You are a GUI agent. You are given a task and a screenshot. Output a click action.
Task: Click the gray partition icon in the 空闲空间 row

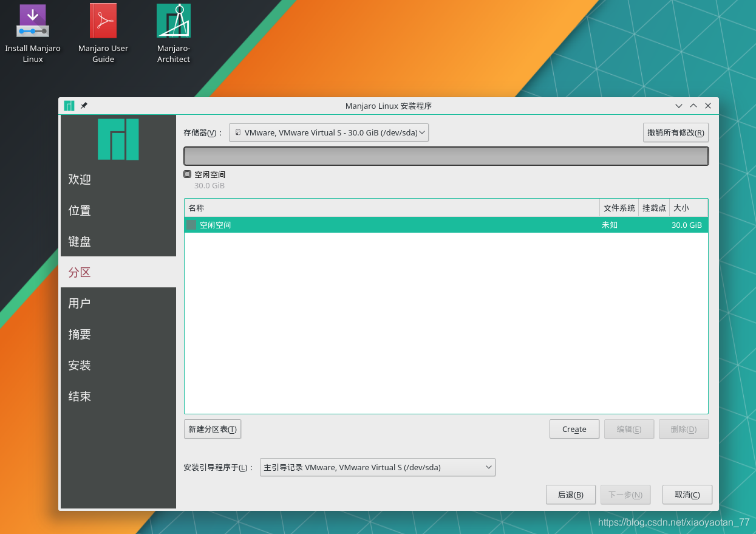(x=192, y=225)
